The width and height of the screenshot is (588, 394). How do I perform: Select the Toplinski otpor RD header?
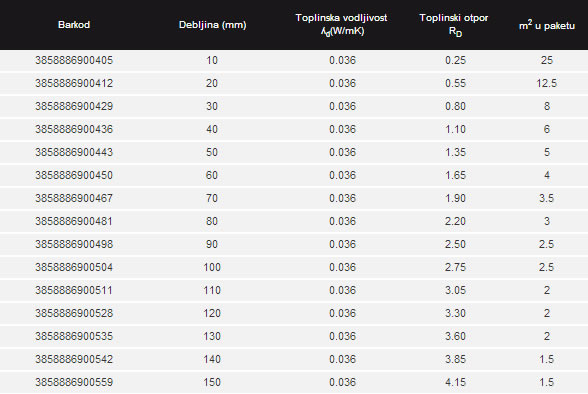coord(454,25)
